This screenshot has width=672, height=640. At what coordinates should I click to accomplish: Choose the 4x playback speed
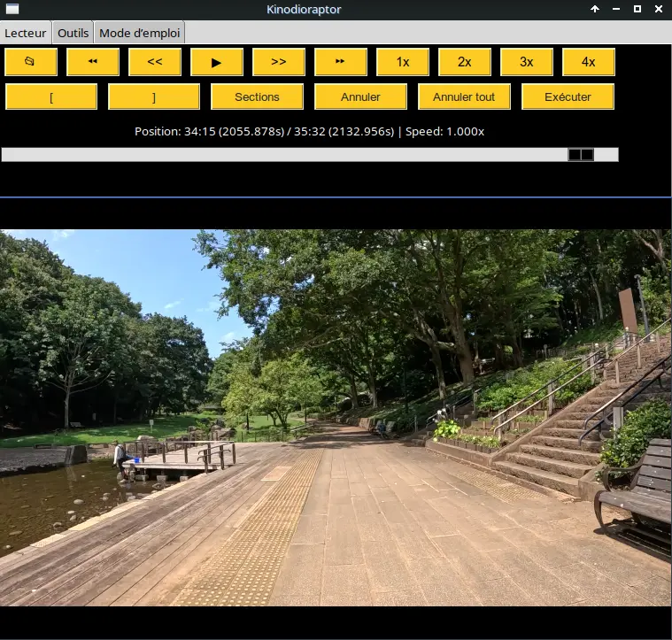point(589,62)
